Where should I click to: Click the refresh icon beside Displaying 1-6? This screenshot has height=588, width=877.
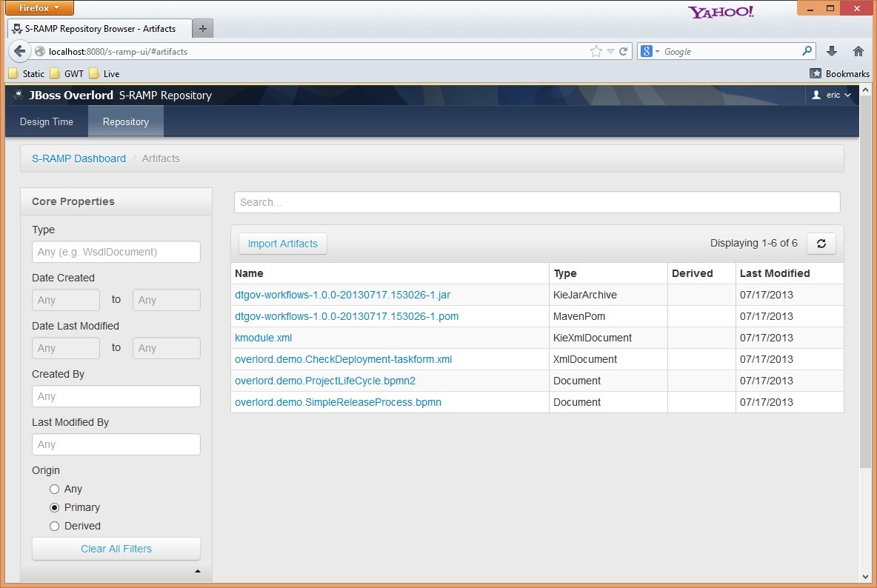tap(821, 244)
